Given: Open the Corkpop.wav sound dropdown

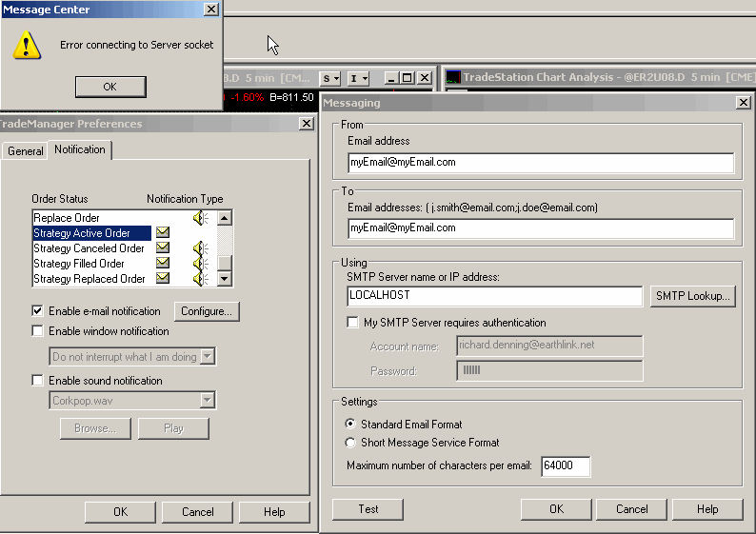Looking at the screenshot, I should click(x=208, y=400).
